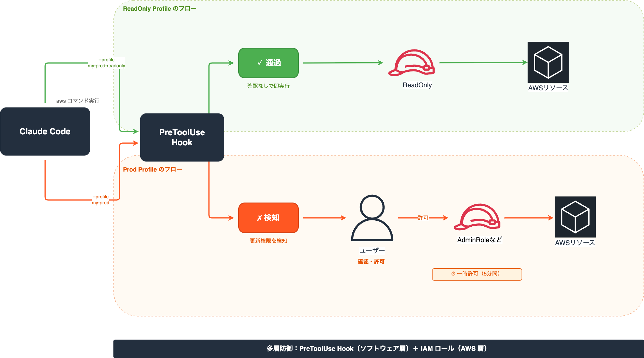
Task: Click the AWSリソース cube in ReadOnly flow
Action: [548, 63]
